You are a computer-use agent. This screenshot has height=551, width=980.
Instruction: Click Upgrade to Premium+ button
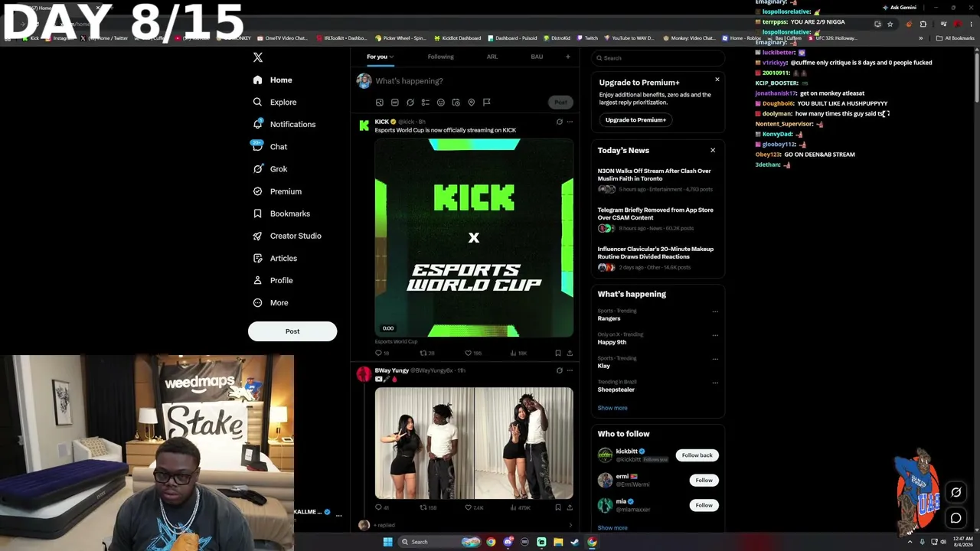click(635, 120)
